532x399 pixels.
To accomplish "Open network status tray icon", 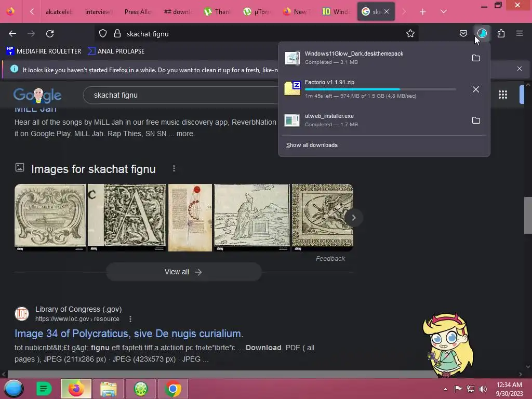I will [x=471, y=389].
